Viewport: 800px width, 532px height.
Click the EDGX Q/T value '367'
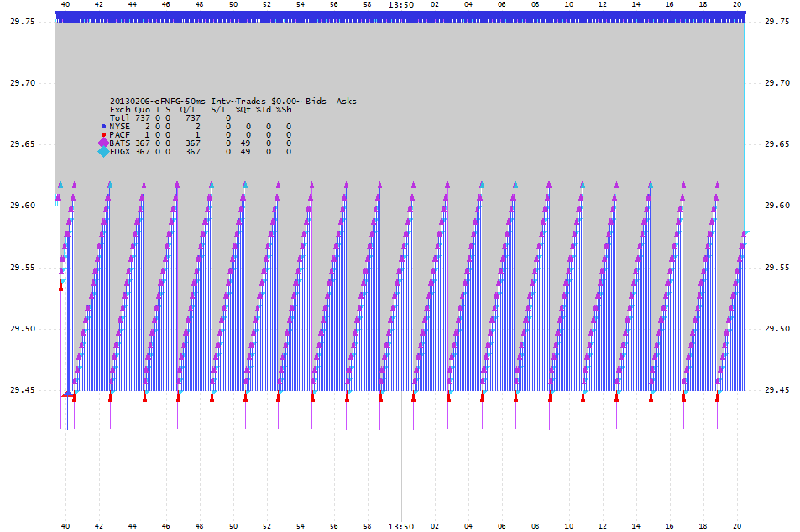[193, 152]
